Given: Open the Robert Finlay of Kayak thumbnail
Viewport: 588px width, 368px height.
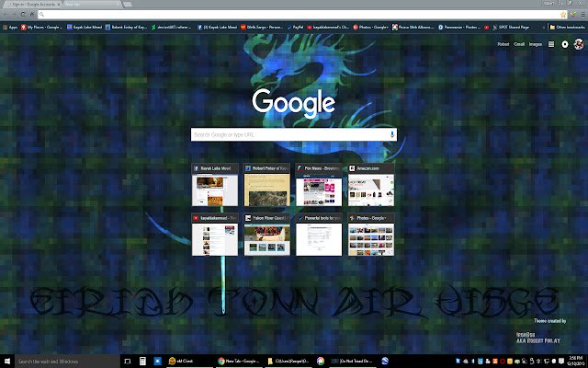Looking at the screenshot, I should [267, 185].
